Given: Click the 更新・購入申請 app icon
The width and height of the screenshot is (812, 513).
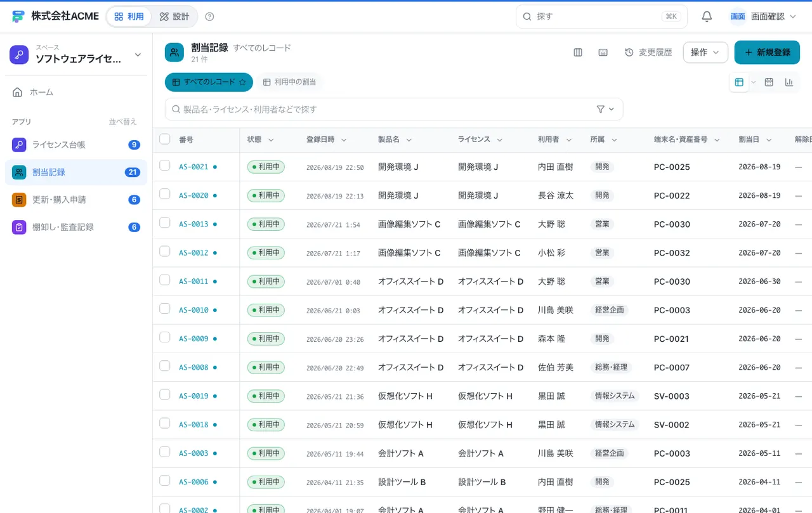Looking at the screenshot, I should (19, 200).
